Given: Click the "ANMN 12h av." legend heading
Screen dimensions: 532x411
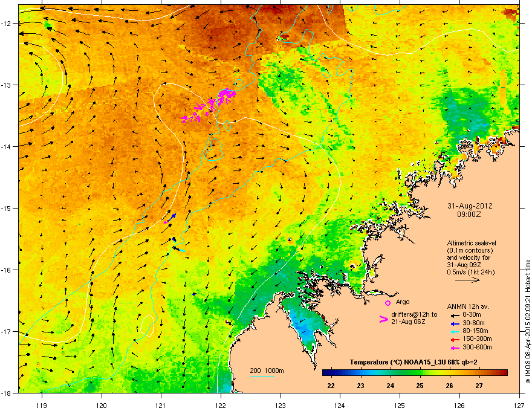Looking at the screenshot, I should pyautogui.click(x=468, y=307).
